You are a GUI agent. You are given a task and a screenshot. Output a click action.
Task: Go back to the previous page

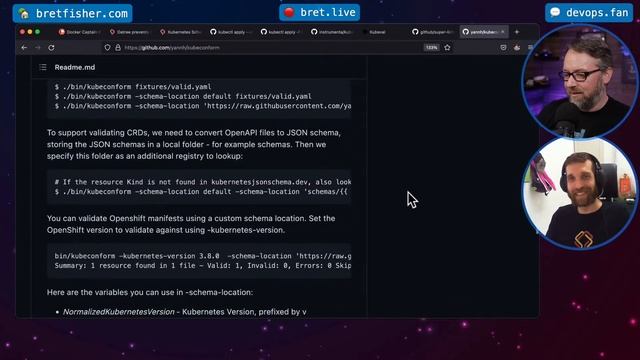[x=24, y=48]
